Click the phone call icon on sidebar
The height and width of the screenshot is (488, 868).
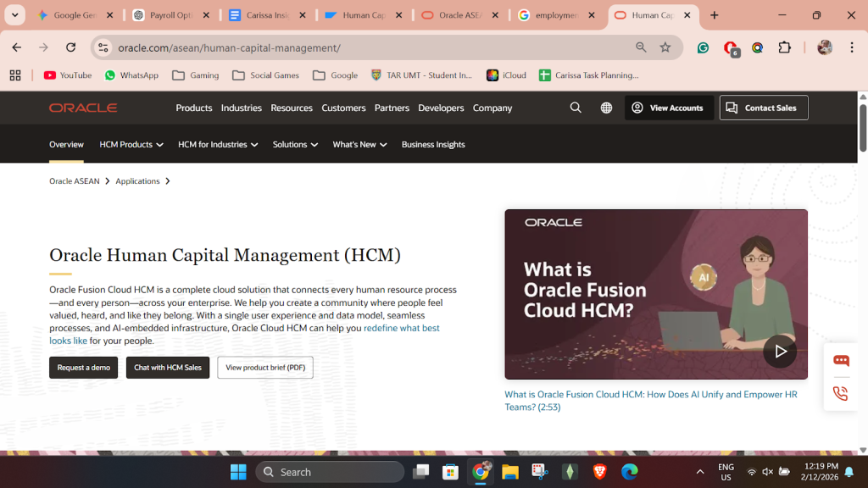[840, 393]
